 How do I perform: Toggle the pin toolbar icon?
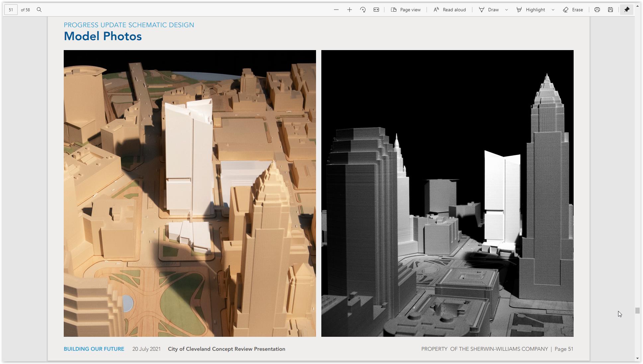627,10
